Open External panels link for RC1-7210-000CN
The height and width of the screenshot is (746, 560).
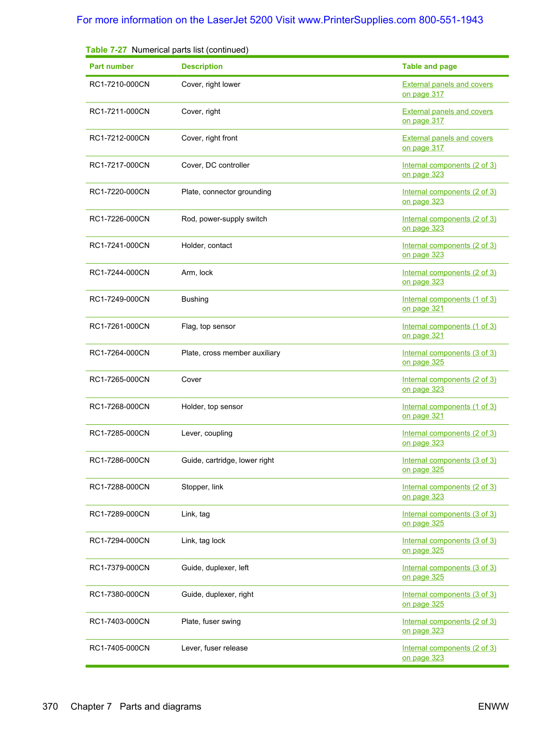point(447,89)
